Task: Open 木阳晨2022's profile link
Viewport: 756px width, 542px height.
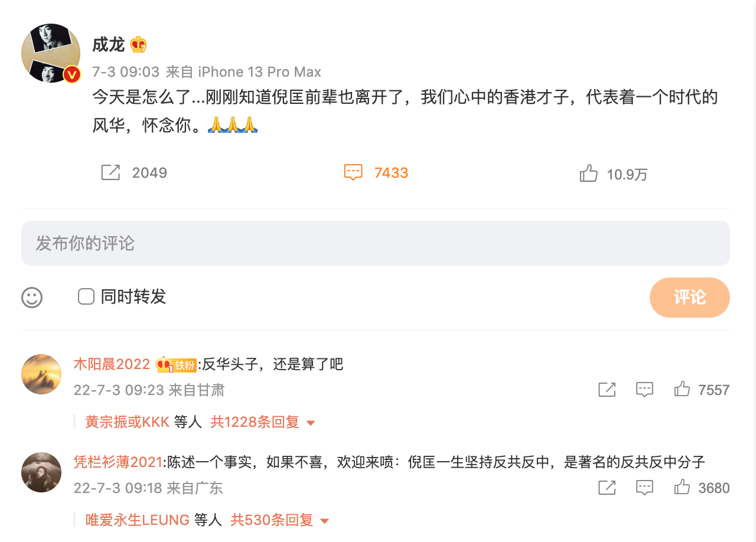Action: click(112, 364)
